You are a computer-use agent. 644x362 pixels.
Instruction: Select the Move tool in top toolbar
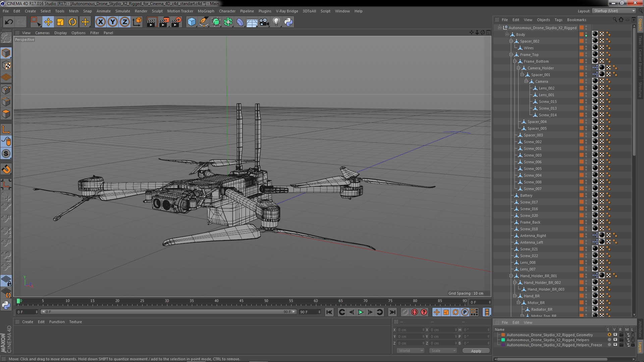[48, 22]
